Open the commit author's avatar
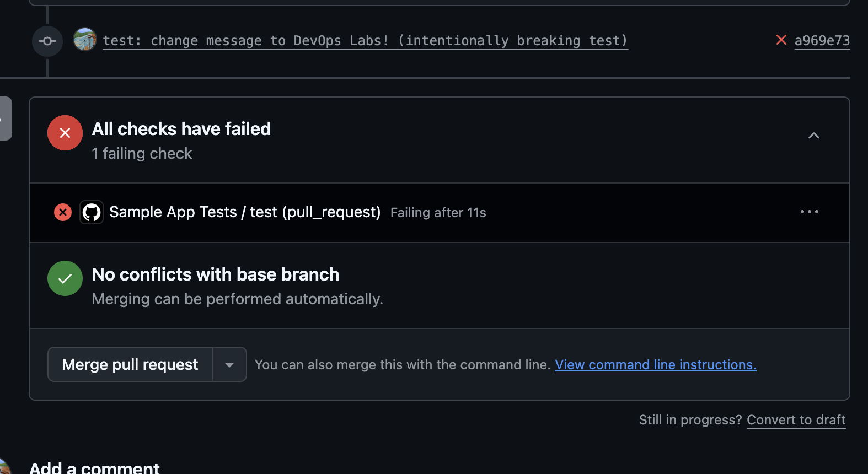 tap(85, 40)
